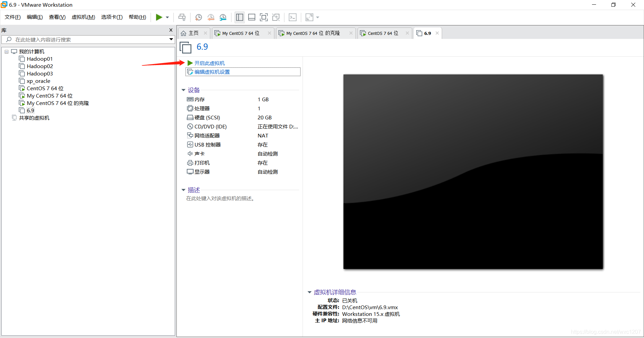This screenshot has width=644, height=338.
Task: Open the snapshot manager toolbar icon
Action: [223, 17]
